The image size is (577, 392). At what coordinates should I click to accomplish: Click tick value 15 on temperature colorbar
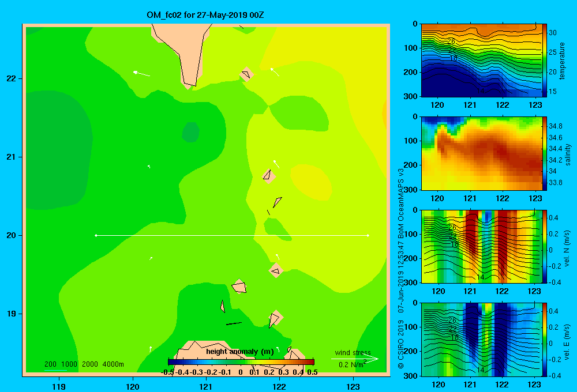coord(553,91)
